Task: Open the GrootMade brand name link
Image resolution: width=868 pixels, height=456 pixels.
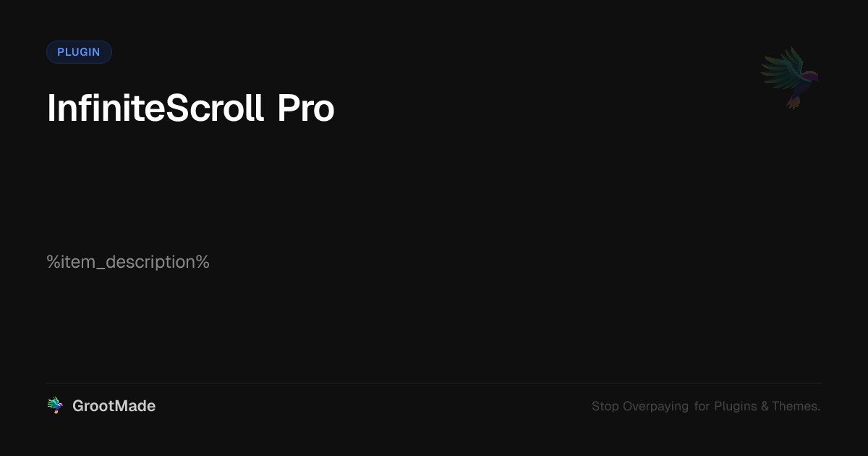Action: coord(114,406)
